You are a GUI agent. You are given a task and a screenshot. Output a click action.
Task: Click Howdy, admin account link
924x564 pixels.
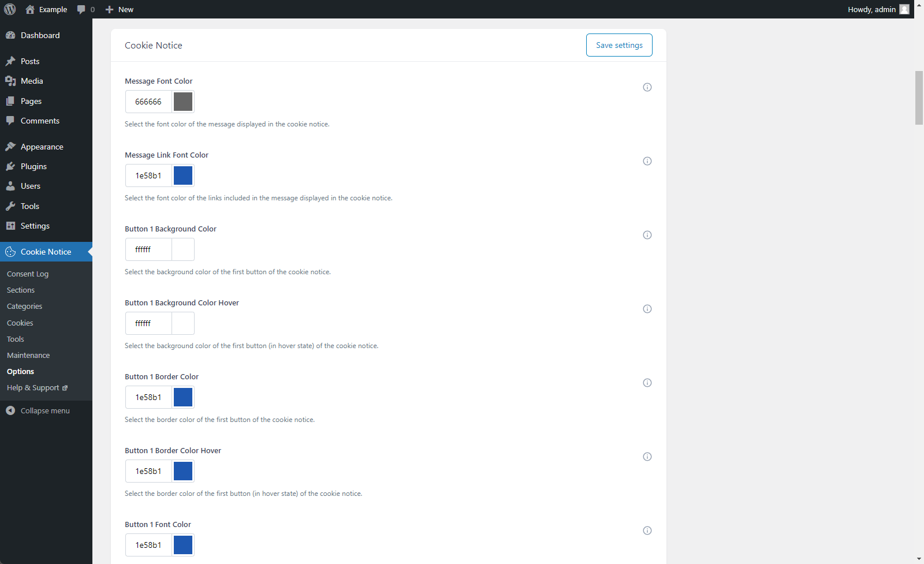878,9
